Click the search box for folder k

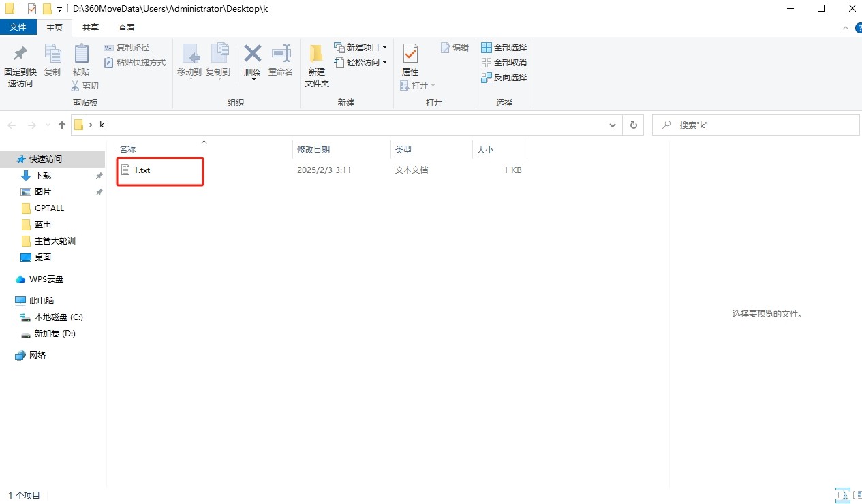[756, 125]
